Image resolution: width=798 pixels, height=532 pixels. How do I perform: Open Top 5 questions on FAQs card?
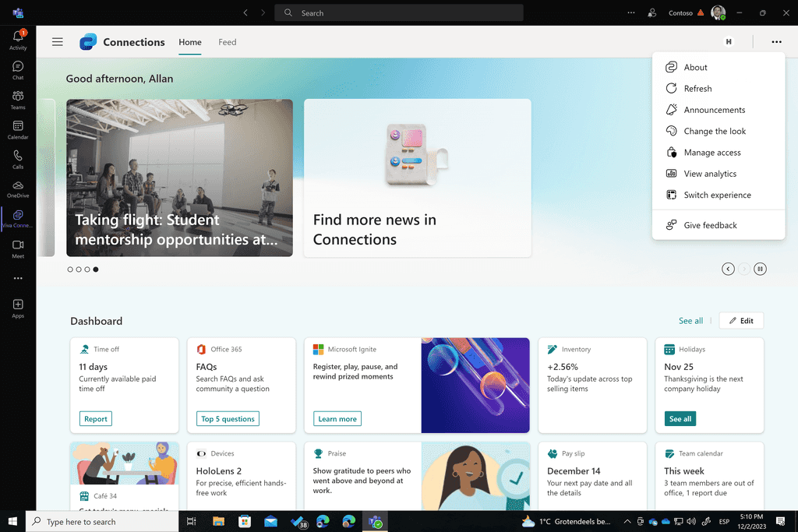tap(228, 418)
